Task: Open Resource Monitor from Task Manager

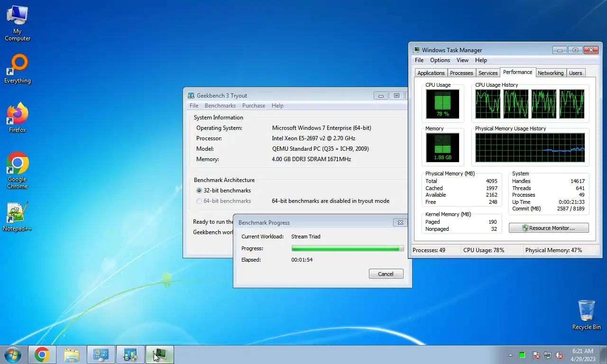Action: tap(549, 228)
